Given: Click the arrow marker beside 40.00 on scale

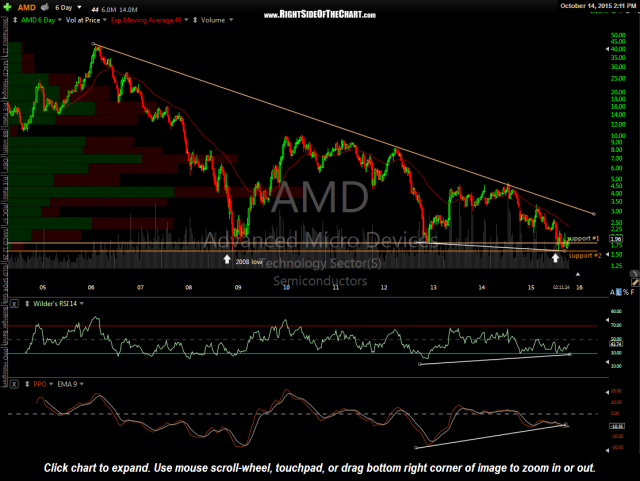Looking at the screenshot, I should coord(607,49).
